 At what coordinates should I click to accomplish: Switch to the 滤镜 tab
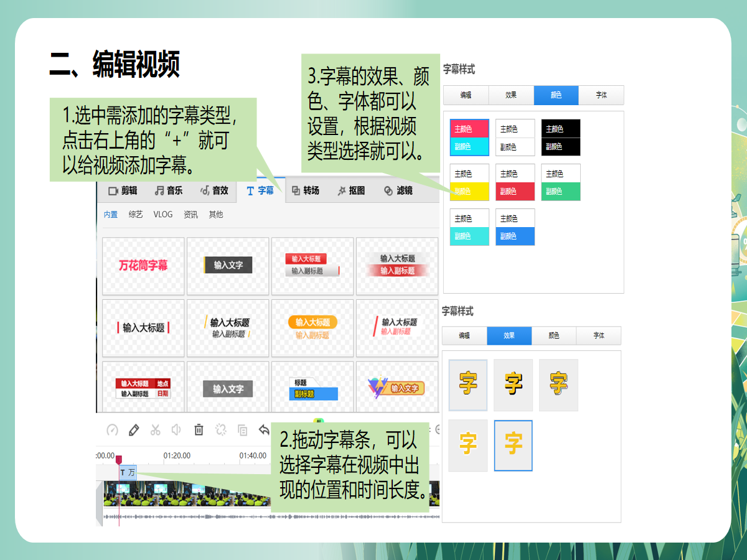[x=398, y=190]
